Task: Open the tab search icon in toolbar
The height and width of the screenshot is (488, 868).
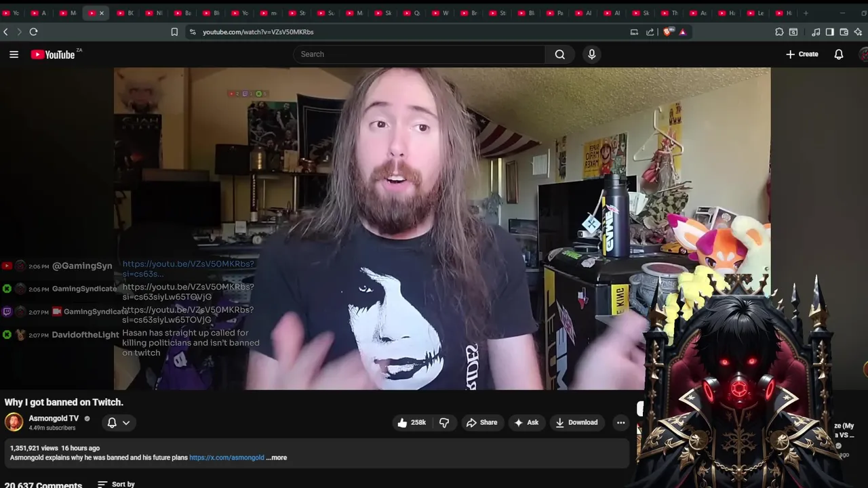Action: 793,32
